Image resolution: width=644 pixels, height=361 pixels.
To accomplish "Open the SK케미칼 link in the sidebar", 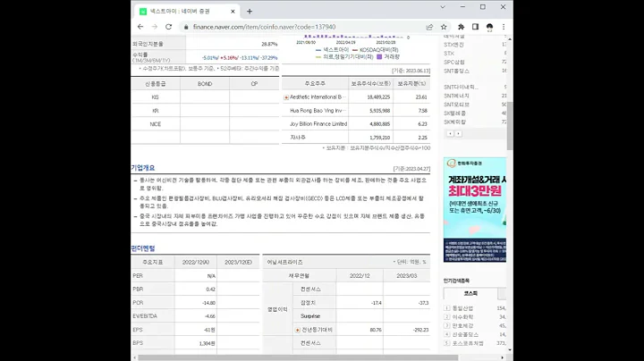I will pos(454,122).
